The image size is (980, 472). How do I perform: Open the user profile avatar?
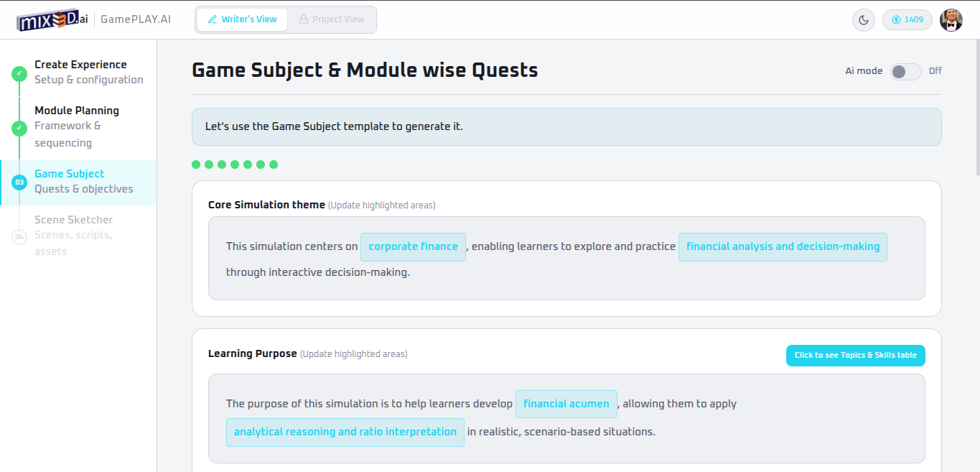[951, 20]
